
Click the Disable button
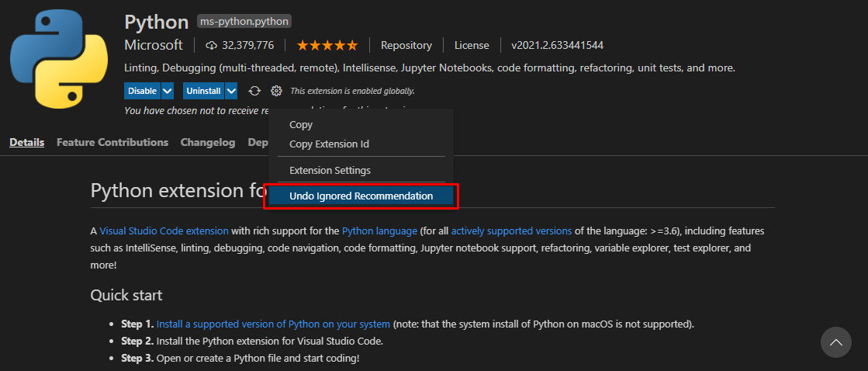[x=142, y=91]
